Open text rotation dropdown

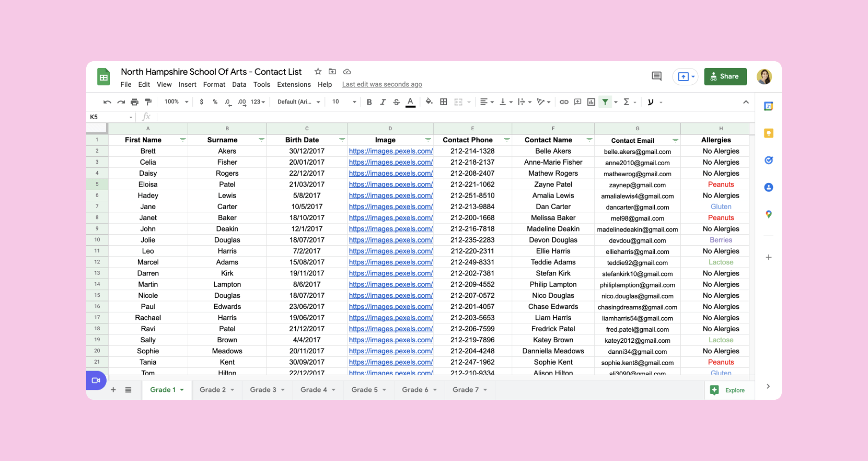(x=543, y=102)
